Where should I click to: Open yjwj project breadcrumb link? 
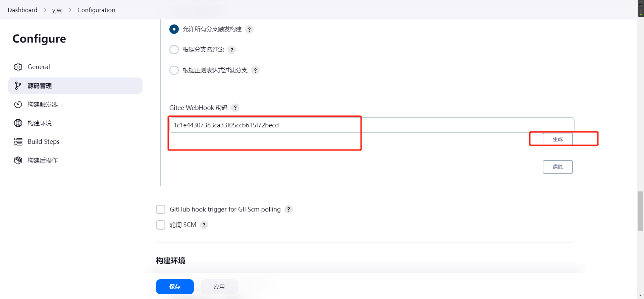click(x=57, y=10)
